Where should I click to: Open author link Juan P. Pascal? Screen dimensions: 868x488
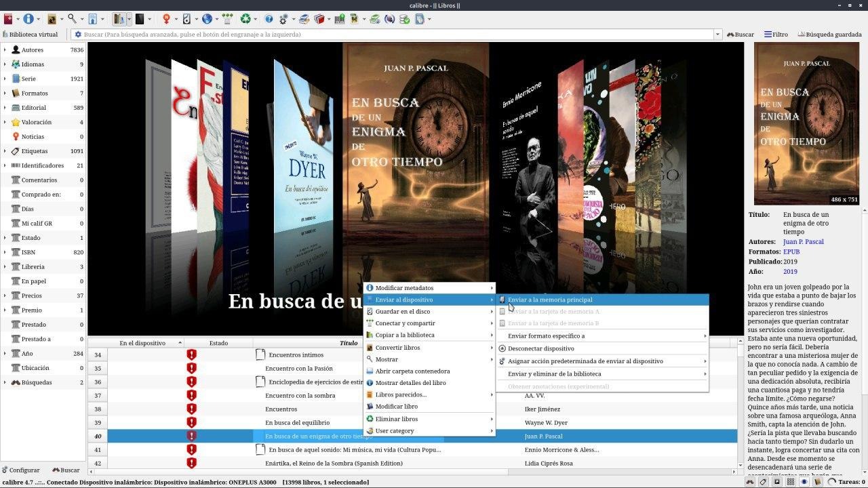pyautogui.click(x=803, y=242)
